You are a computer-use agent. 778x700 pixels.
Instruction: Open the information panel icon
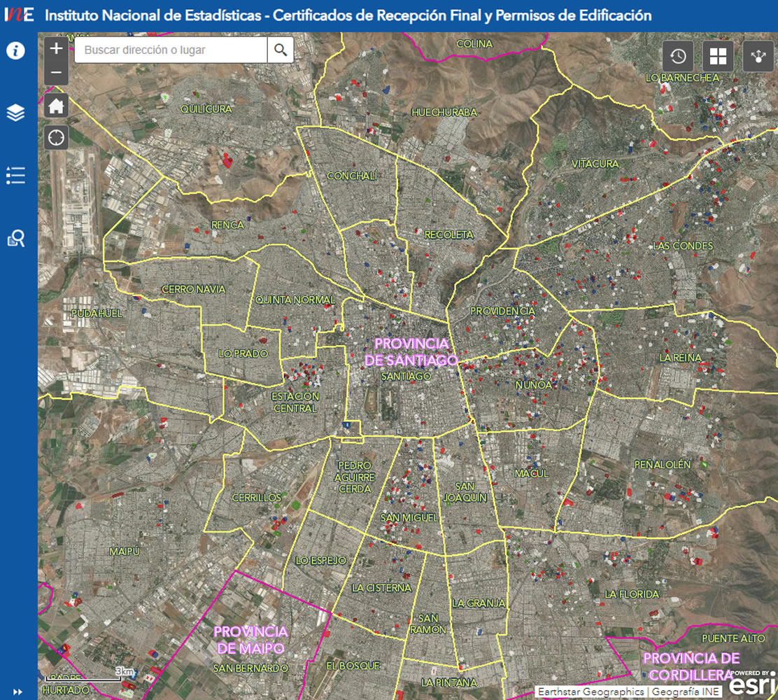pos(16,51)
